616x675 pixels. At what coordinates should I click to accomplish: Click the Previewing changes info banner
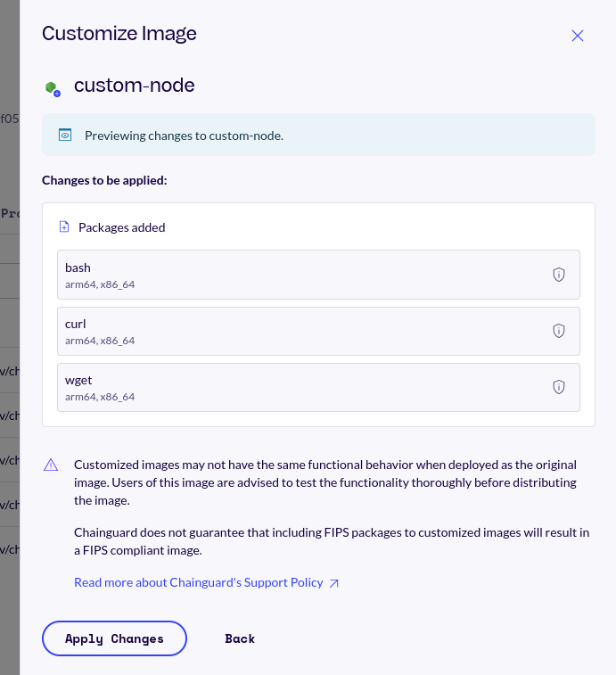[318, 136]
